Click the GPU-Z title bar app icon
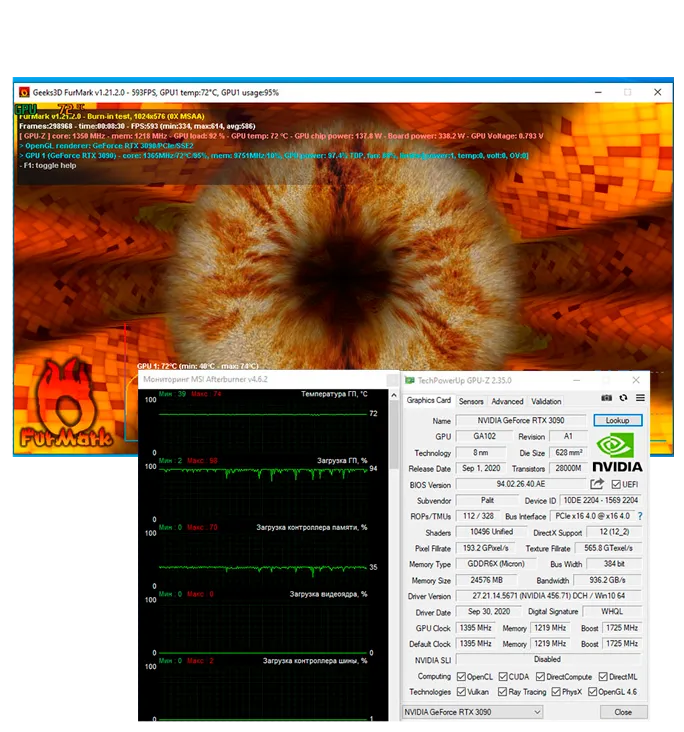The width and height of the screenshot is (684, 732). click(x=409, y=380)
